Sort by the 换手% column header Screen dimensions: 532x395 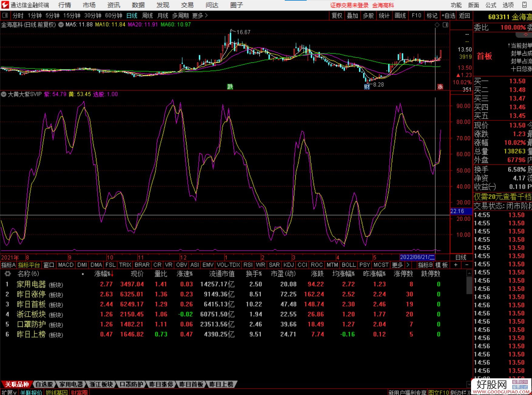[x=254, y=274]
